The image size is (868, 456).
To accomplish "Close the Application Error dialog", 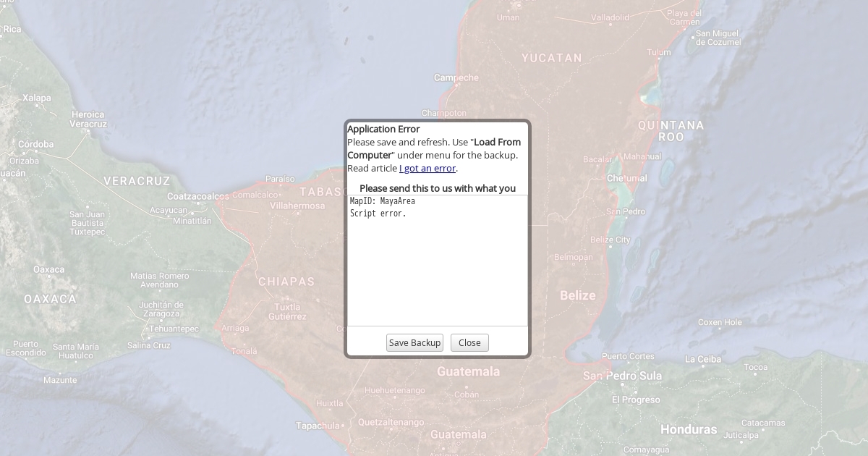I will [469, 343].
